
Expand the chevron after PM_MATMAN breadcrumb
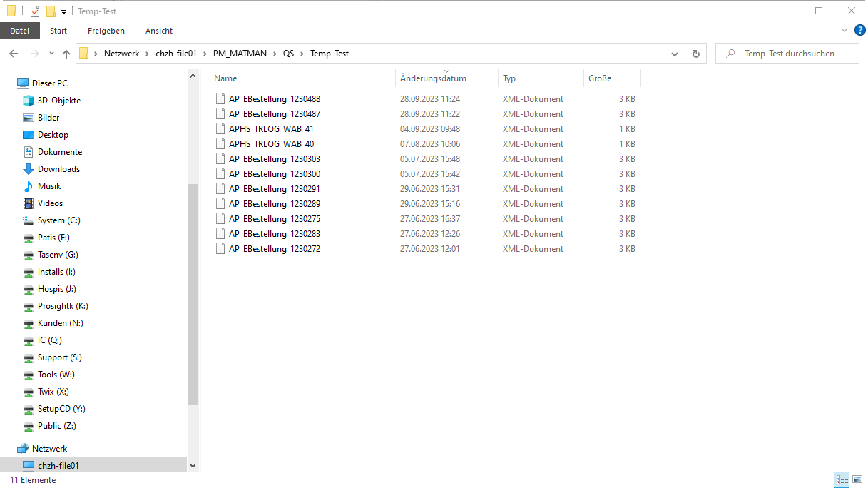[x=275, y=54]
